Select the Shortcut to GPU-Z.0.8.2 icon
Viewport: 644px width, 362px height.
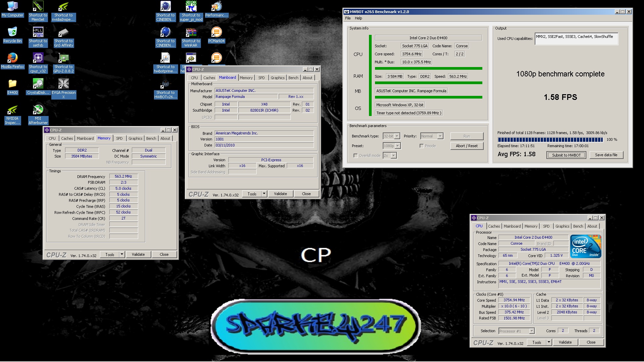coord(63,63)
